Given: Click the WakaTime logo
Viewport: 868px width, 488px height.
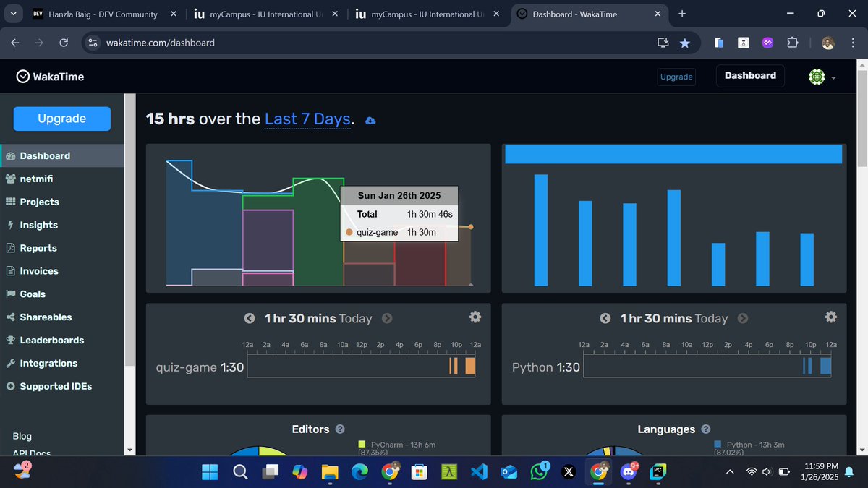Looking at the screenshot, I should [50, 77].
